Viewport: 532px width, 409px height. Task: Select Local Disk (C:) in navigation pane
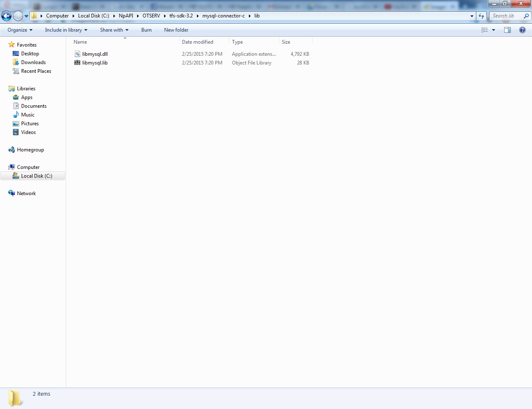tap(37, 176)
